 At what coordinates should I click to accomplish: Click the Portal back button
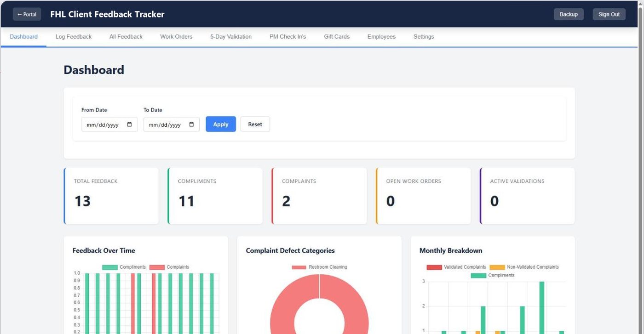27,14
